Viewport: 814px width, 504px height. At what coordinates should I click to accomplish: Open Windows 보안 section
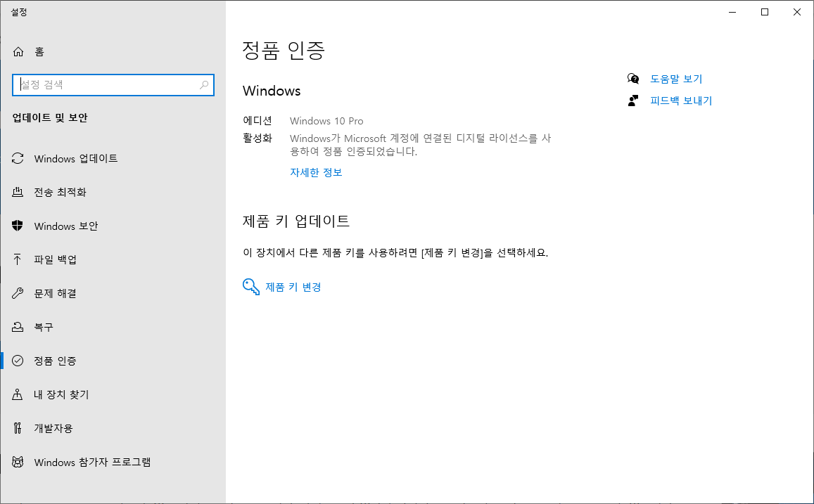66,226
